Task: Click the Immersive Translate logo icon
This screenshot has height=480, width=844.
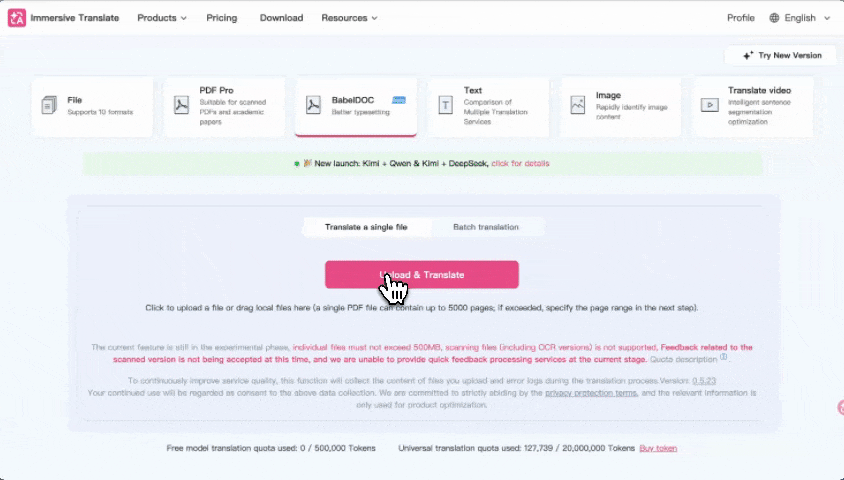Action: (x=16, y=18)
